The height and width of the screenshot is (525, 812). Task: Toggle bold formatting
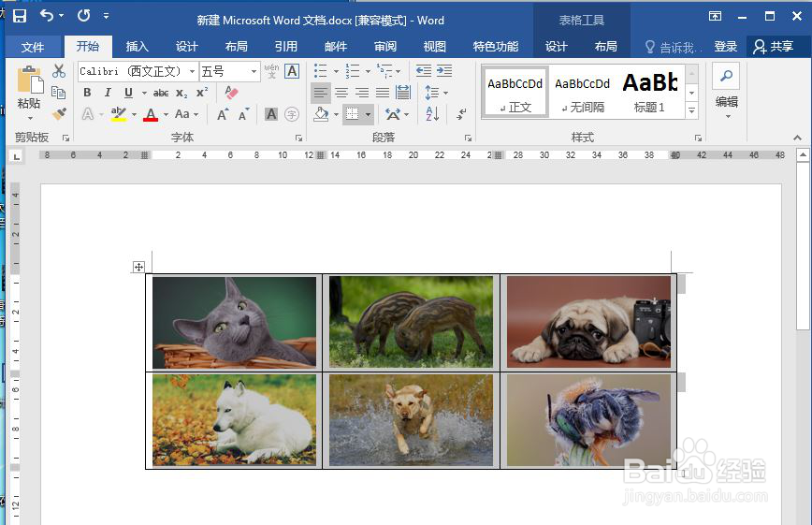[x=87, y=93]
